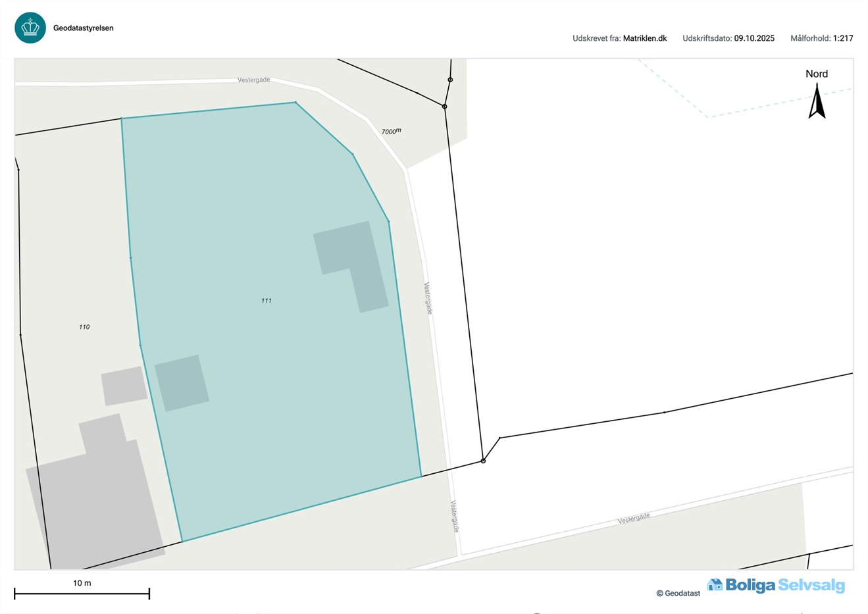Click the north arrow compass icon
Screen dimensions: 868x614
point(817,102)
